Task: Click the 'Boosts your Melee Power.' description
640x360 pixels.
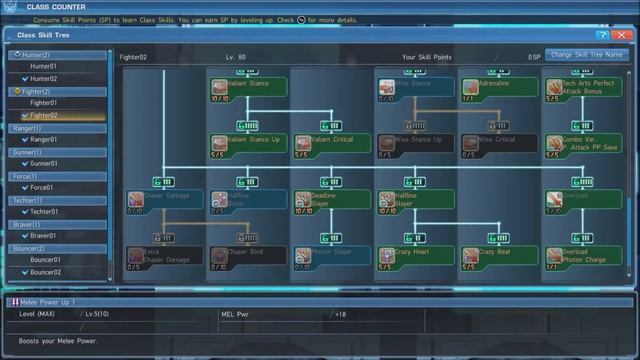Action: tap(58, 341)
